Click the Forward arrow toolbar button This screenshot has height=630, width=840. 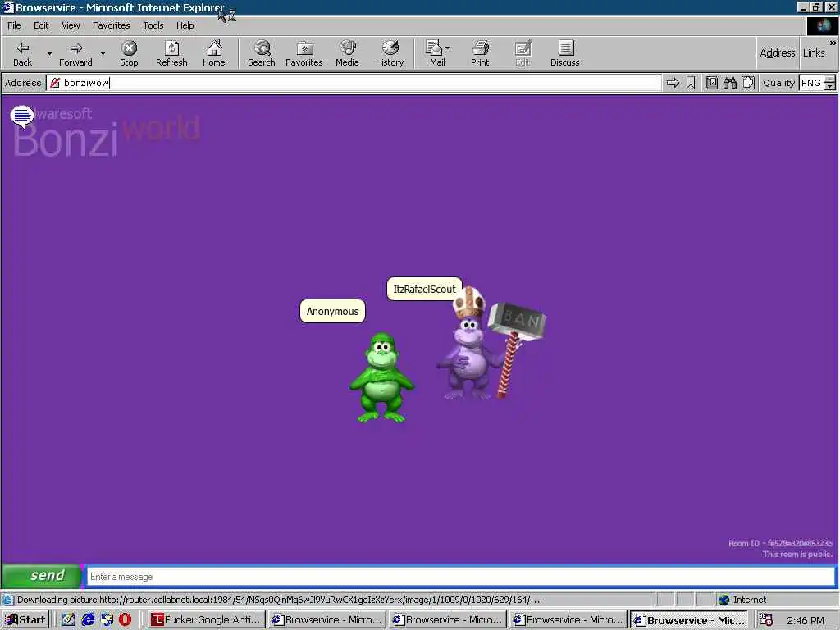click(75, 53)
